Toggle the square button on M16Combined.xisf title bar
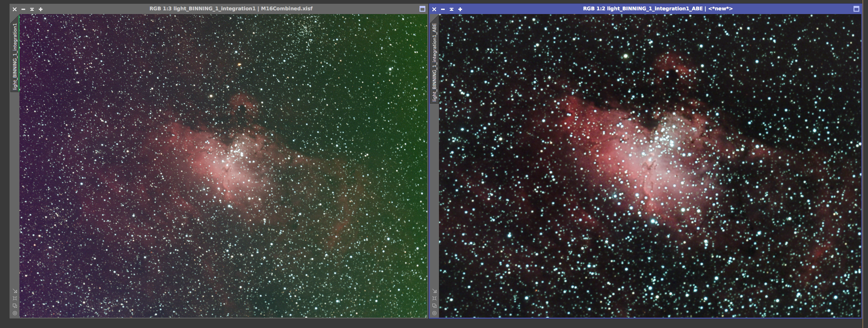Screen dimensions: 868x328 pos(422,9)
